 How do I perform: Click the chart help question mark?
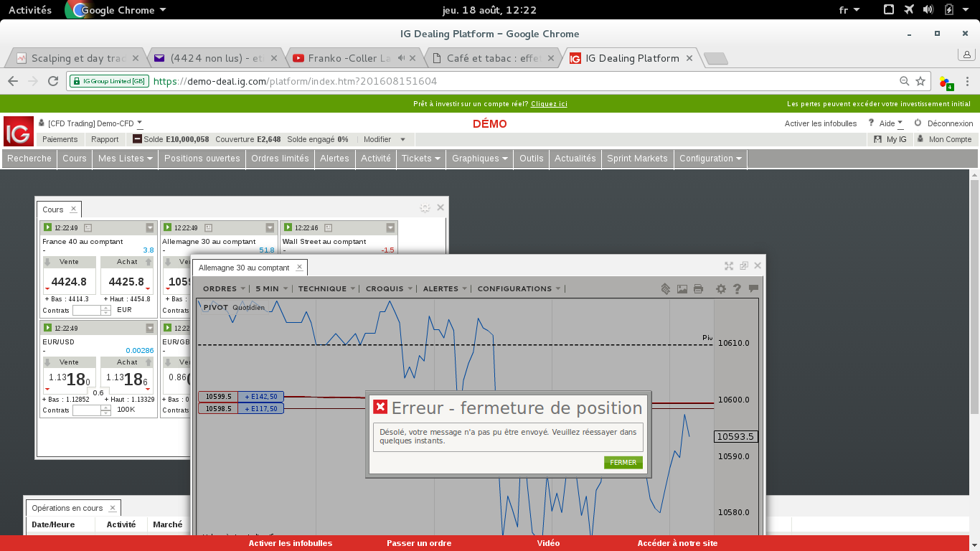pyautogui.click(x=737, y=288)
